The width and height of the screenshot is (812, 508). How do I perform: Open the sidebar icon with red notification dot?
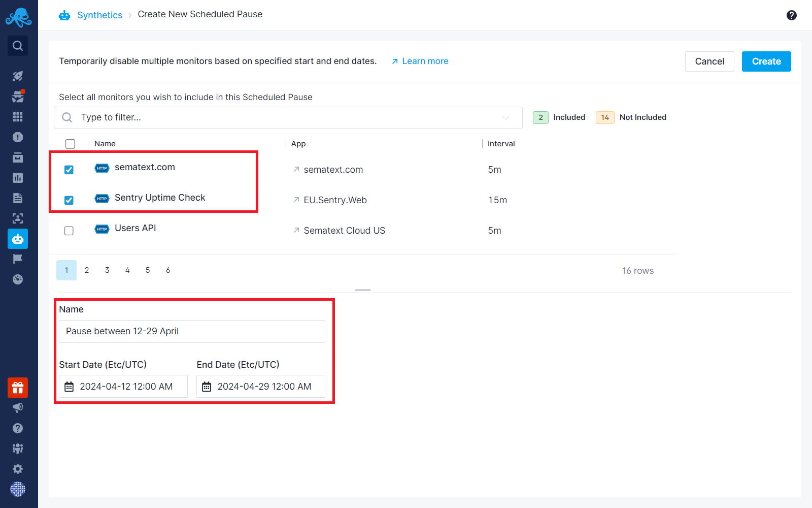pyautogui.click(x=18, y=97)
